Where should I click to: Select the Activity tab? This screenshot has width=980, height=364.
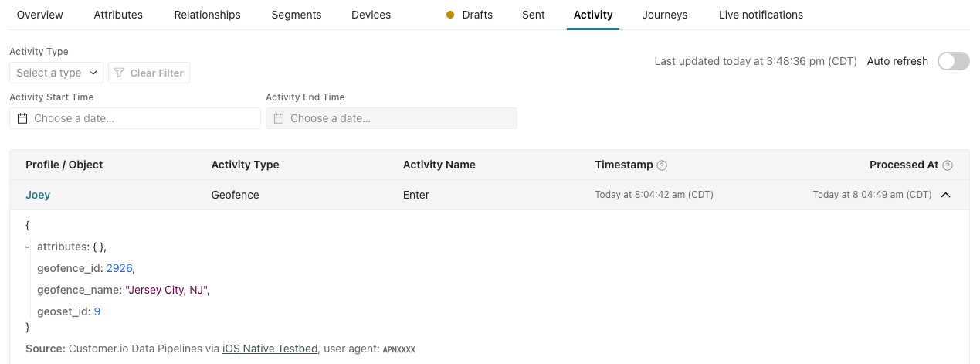(x=593, y=15)
